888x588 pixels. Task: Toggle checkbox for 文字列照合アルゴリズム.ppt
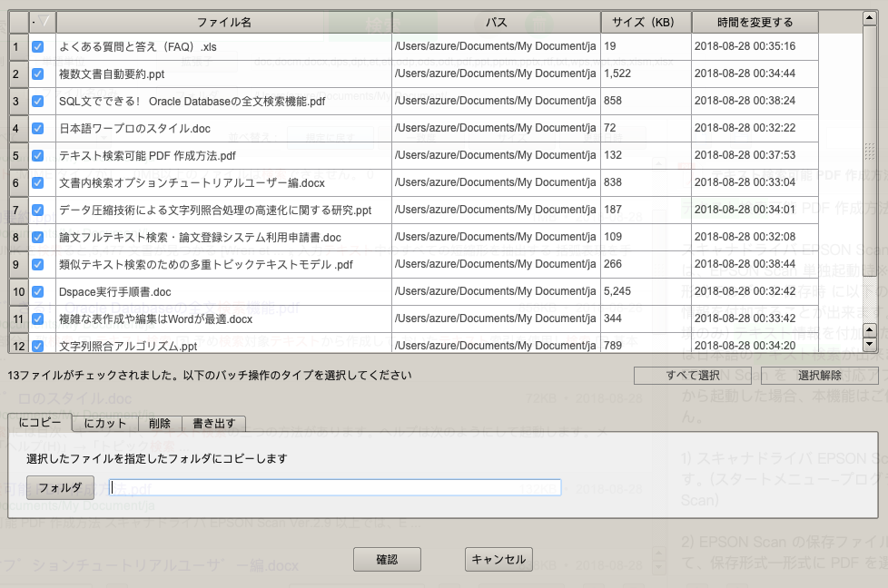[x=38, y=346]
